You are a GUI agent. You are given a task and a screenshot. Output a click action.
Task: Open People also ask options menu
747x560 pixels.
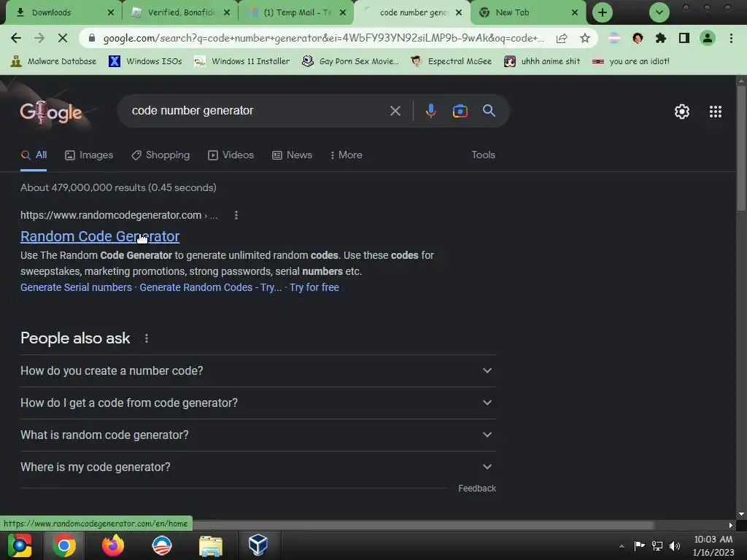(146, 338)
